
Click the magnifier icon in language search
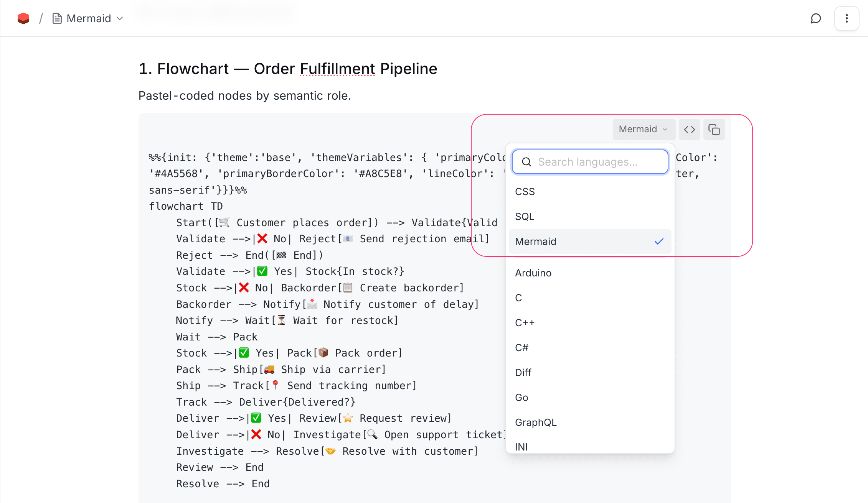526,162
